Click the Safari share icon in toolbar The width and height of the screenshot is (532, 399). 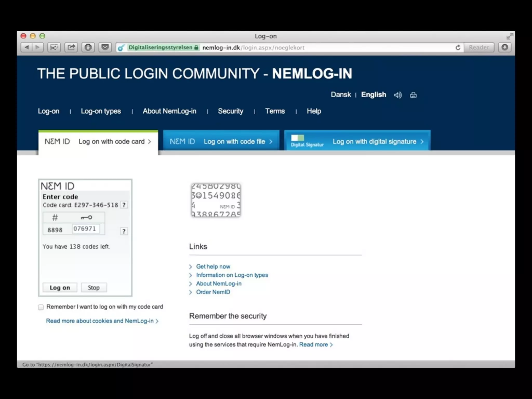coord(71,47)
